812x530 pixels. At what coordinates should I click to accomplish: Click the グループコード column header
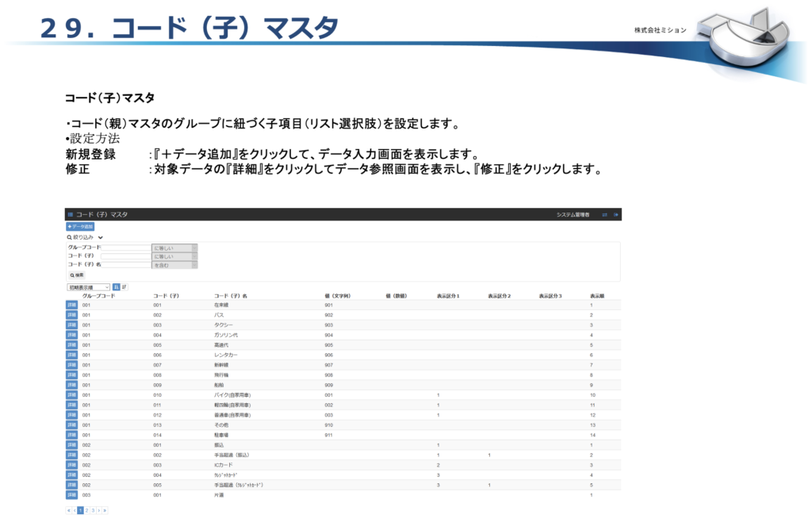(98, 296)
